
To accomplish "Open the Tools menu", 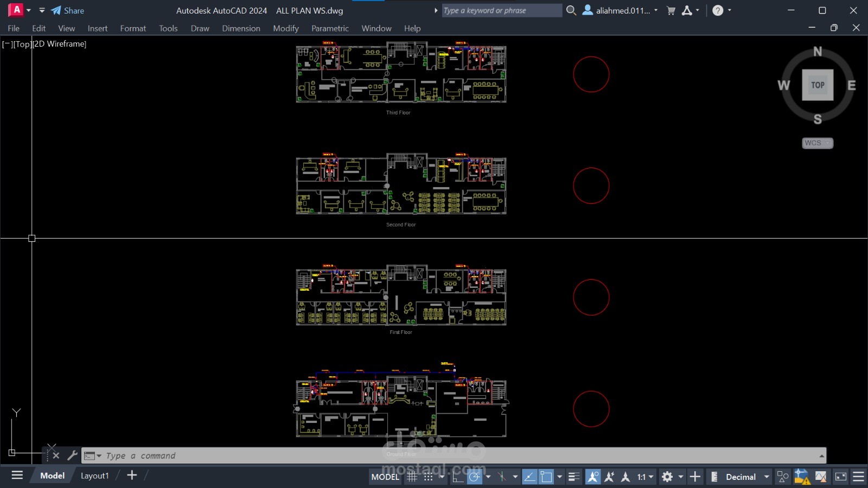I will (168, 28).
